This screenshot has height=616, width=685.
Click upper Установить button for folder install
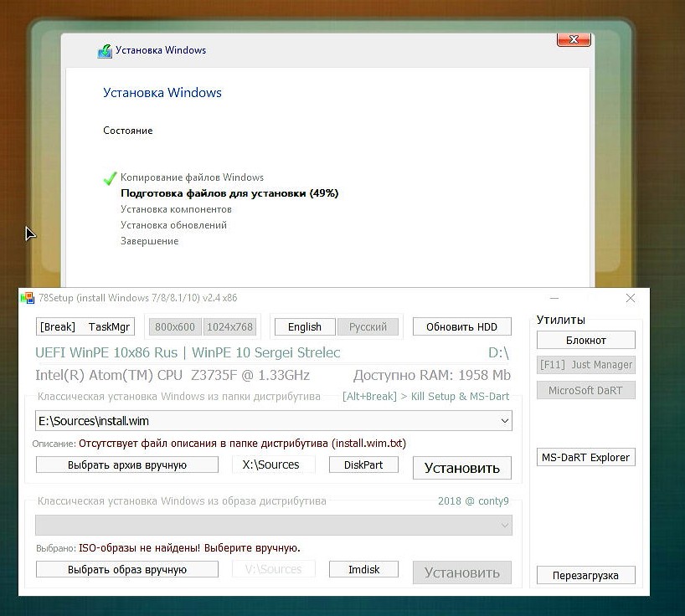[461, 468]
